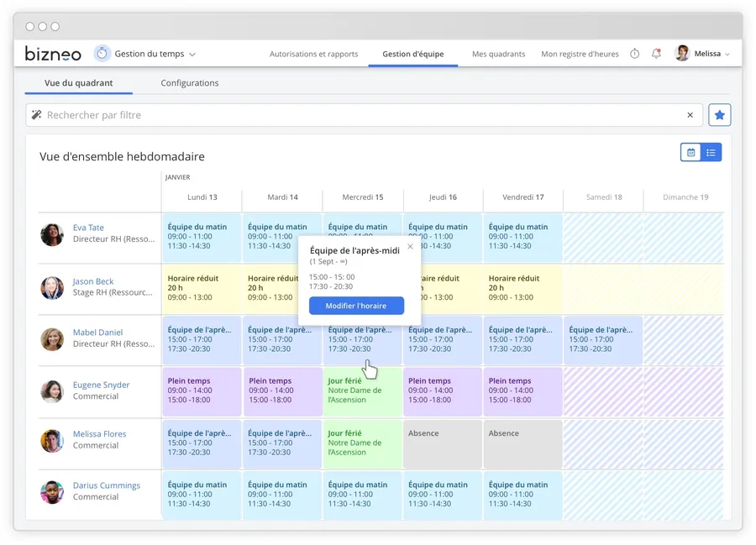Click the Gestion du temps clock icon
This screenshot has height=545, width=756.
tap(102, 54)
